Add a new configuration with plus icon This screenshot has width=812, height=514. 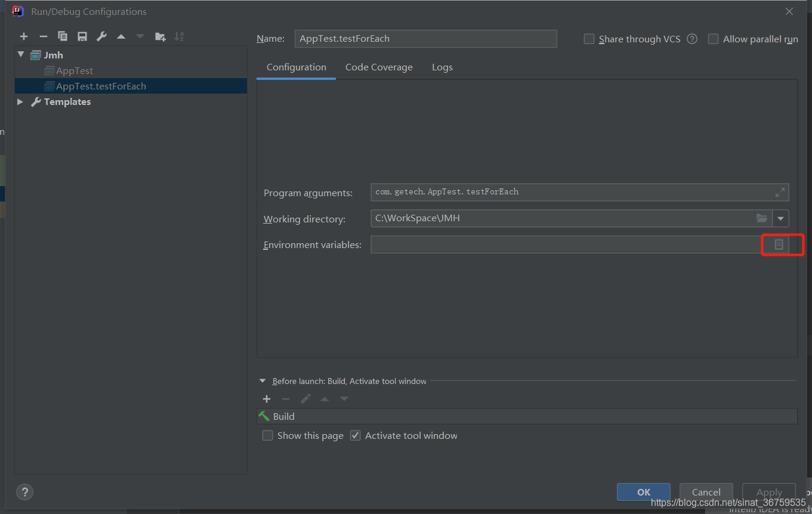(x=24, y=36)
